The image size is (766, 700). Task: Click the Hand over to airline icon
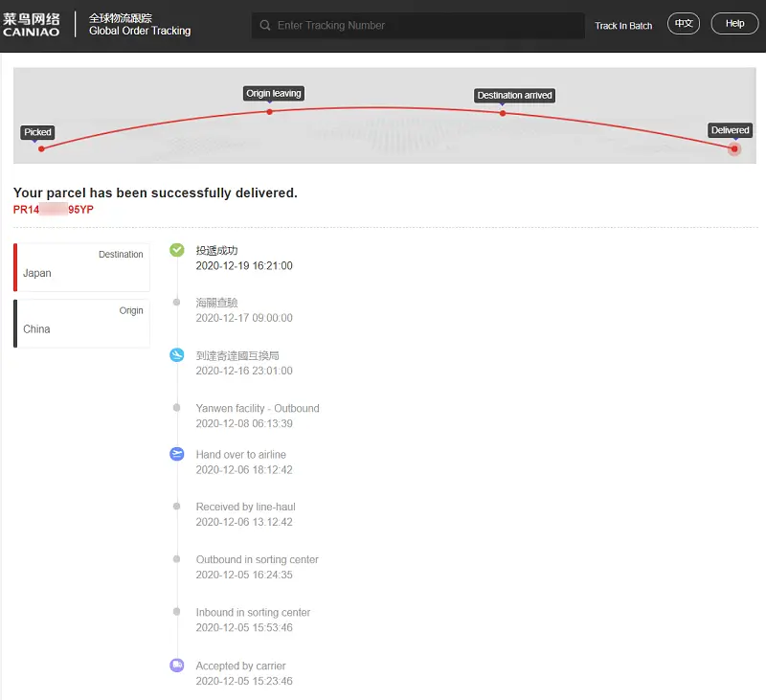[x=176, y=454]
